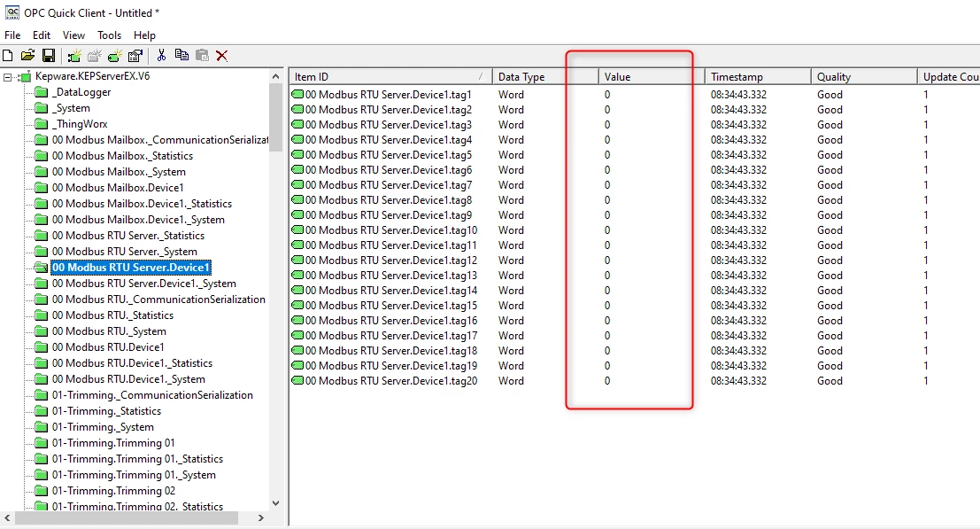Click the tag10 item green icon

click(297, 230)
